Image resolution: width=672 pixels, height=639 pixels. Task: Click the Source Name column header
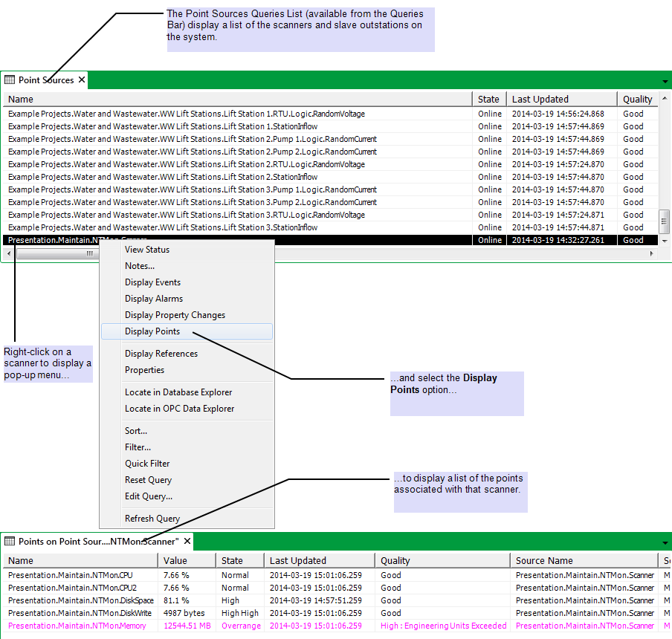tap(544, 561)
